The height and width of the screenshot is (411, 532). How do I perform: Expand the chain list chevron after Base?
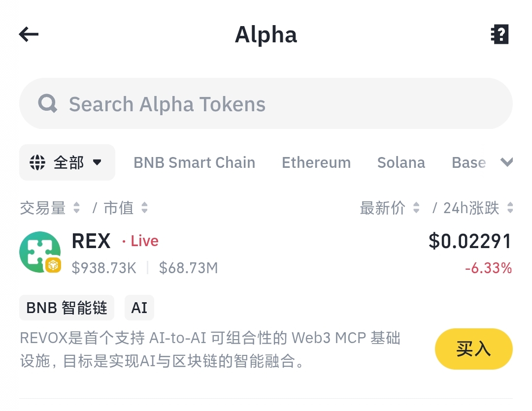point(506,162)
